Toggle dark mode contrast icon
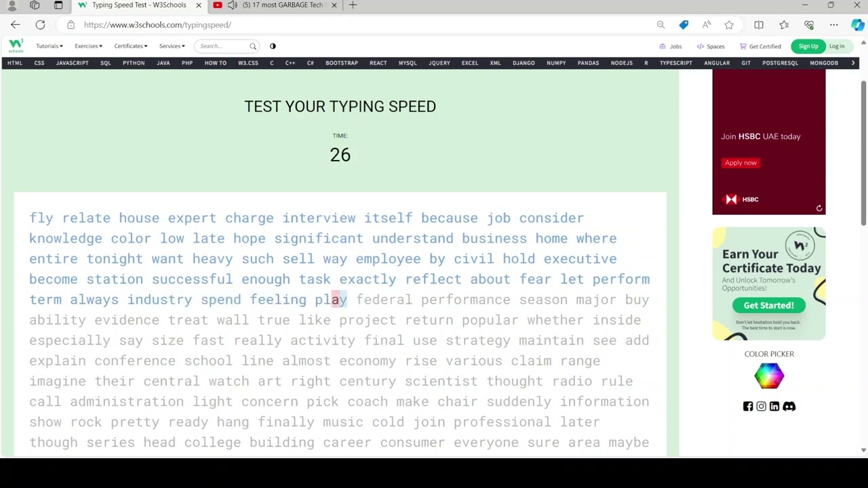868x488 pixels. click(x=273, y=46)
